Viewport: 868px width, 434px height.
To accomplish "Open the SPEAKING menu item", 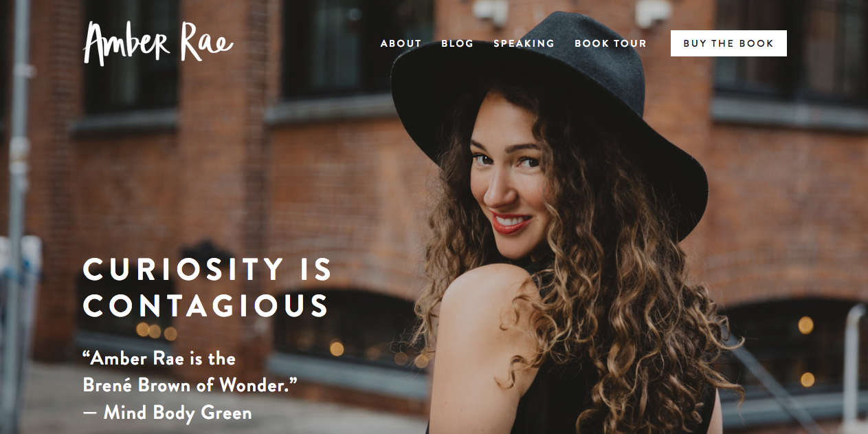I will click(x=524, y=43).
